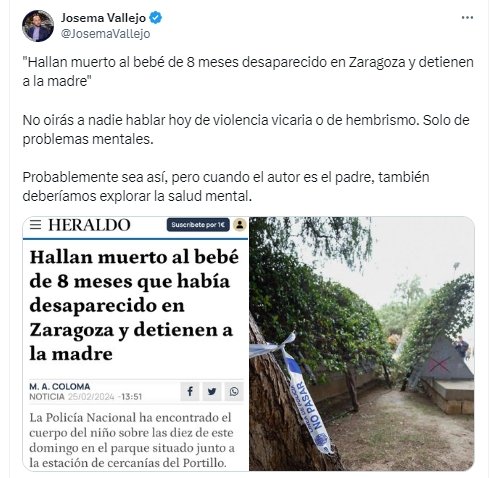Click the article summary about Policía Nacional

tap(132, 440)
